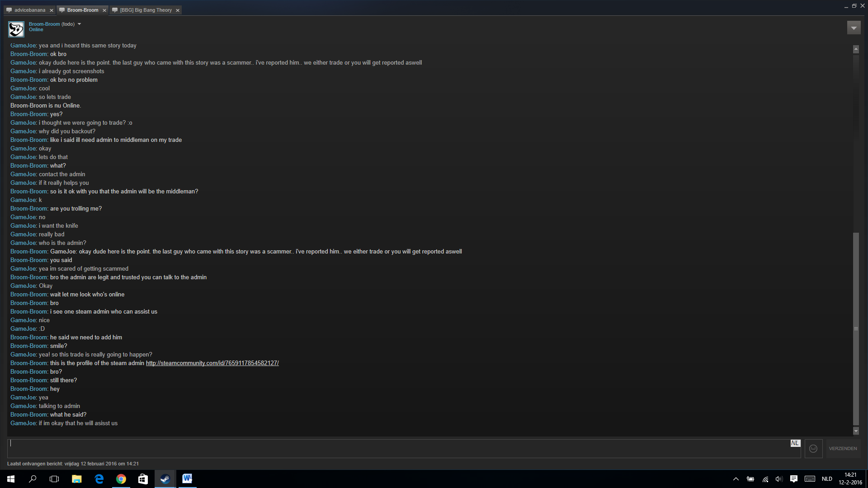Viewport: 868px width, 488px height.
Task: Open the emoticon picker smiley icon
Action: pos(813,449)
